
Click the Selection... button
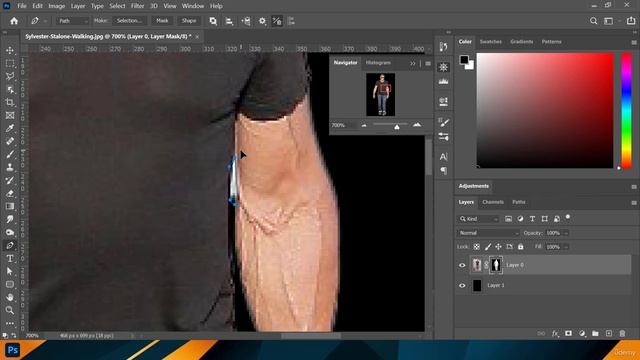[129, 21]
